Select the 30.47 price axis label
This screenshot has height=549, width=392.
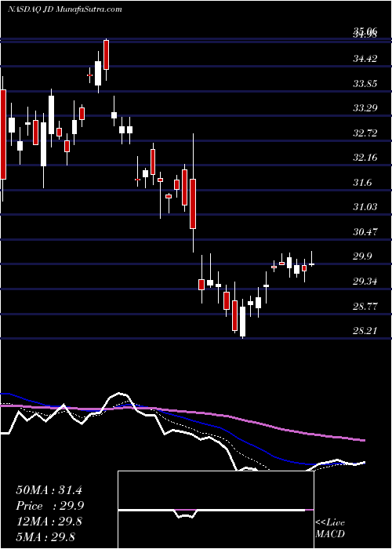(x=365, y=232)
